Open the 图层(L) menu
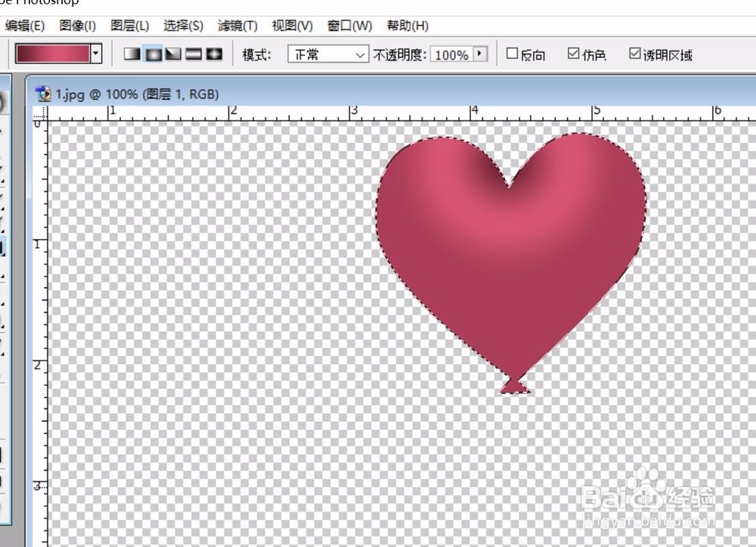The width and height of the screenshot is (756, 547). (x=130, y=26)
